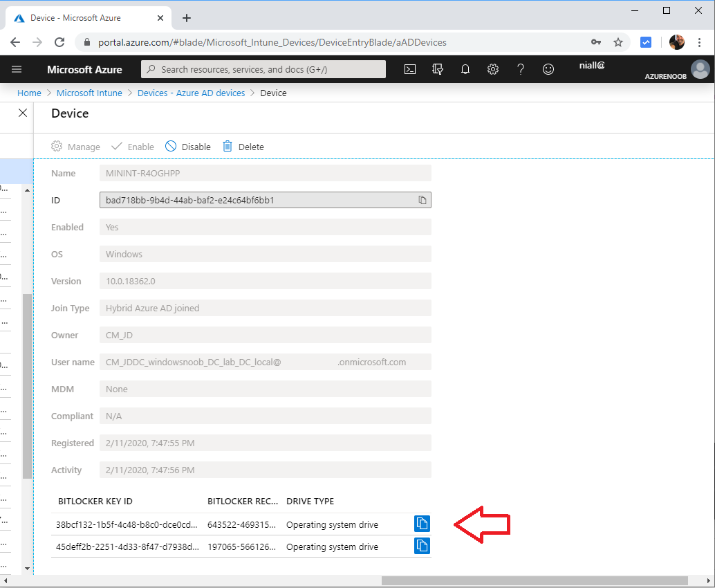
Task: Close the Device - Microsoft Azure tab
Action: 160,18
